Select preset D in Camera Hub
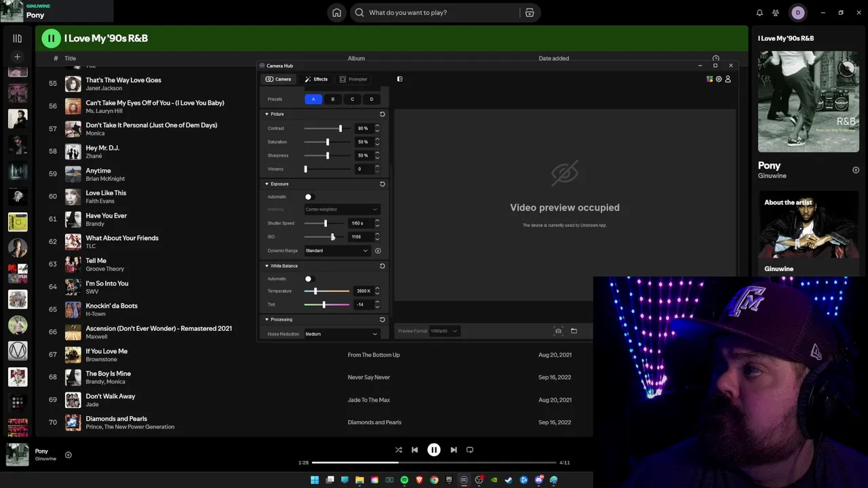This screenshot has width=868, height=488. coord(372,99)
